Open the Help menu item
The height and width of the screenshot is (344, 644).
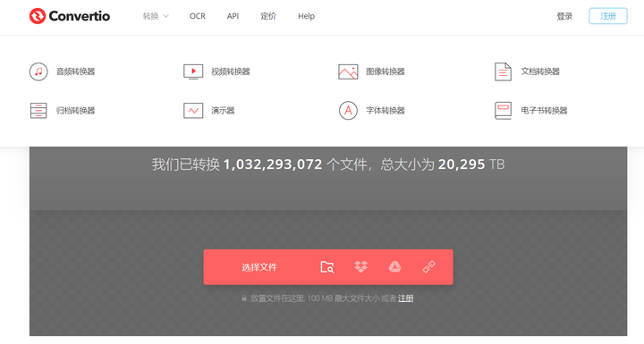pos(307,16)
